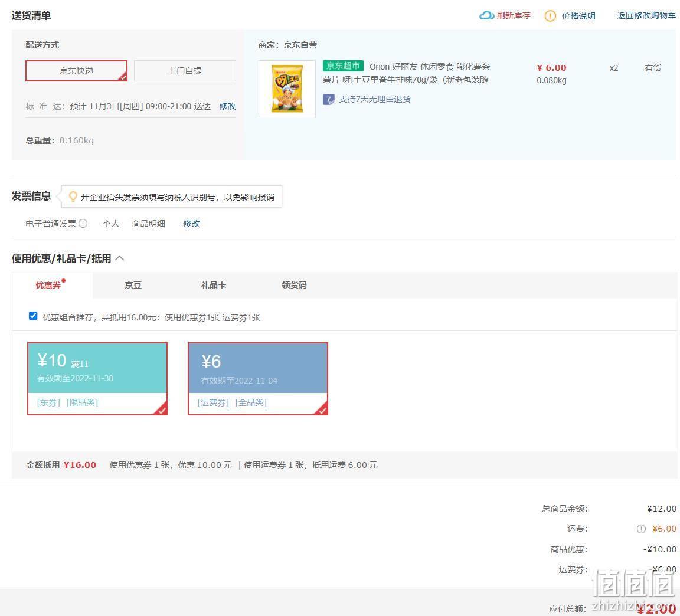Click the ¥ 6.00 product price
The height and width of the screenshot is (616, 680).
click(551, 68)
